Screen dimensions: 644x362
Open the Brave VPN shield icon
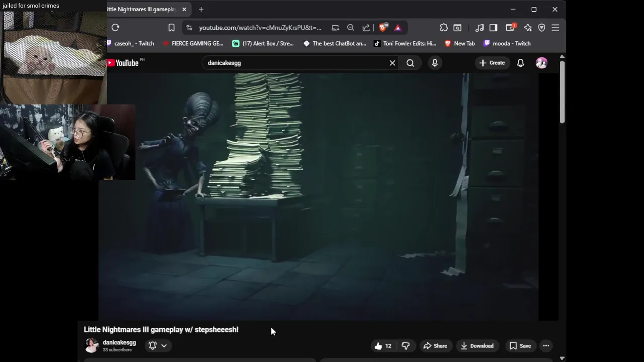tap(542, 28)
